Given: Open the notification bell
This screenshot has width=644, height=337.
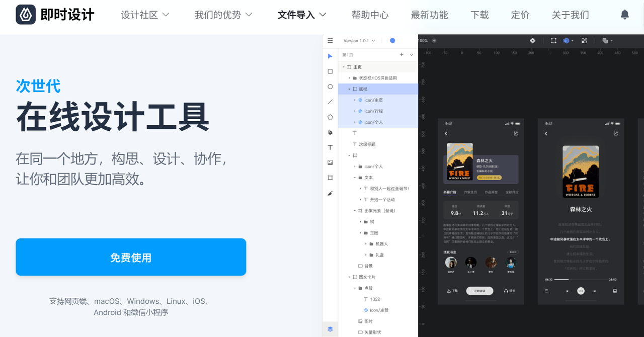Looking at the screenshot, I should [625, 15].
